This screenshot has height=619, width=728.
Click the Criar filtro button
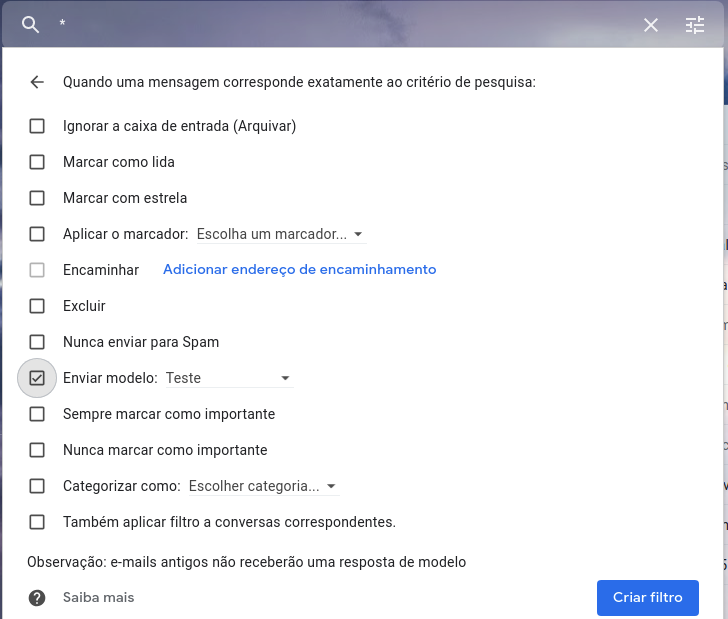coord(648,598)
